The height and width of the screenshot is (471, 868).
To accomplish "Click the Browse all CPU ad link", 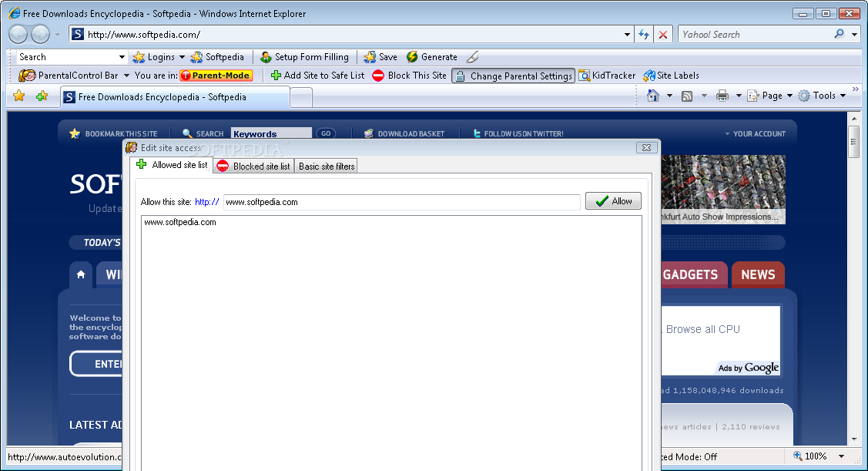I will tap(703, 329).
